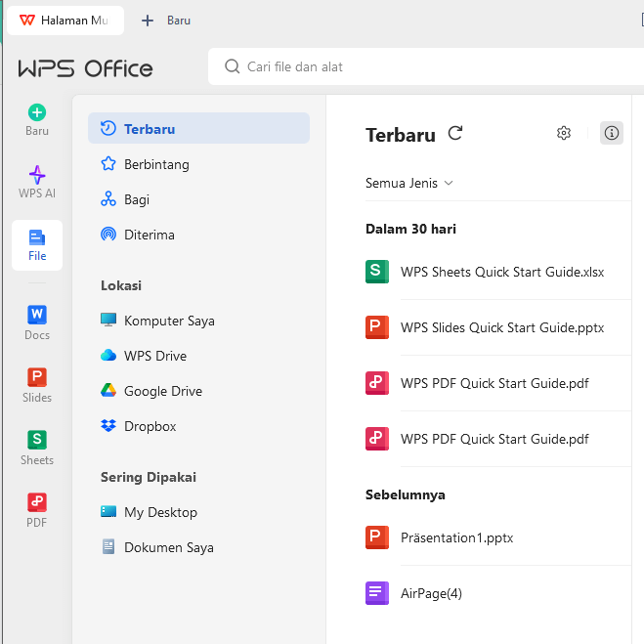Click the plus icon for new tab

pos(147,21)
